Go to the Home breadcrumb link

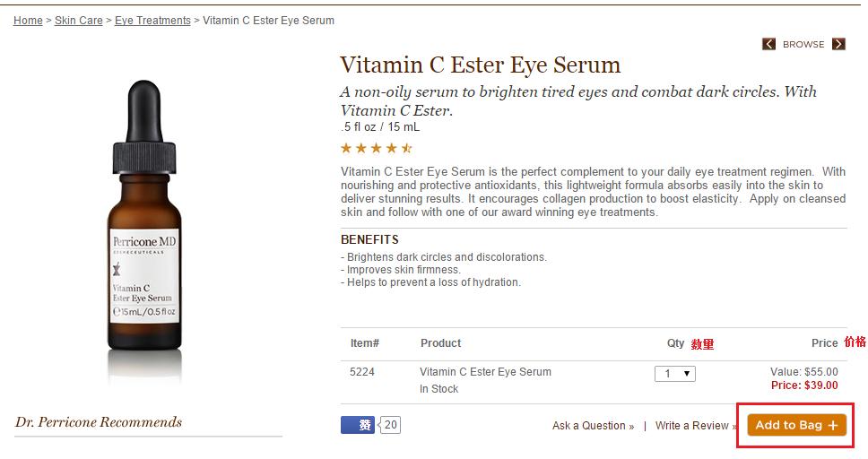(28, 21)
